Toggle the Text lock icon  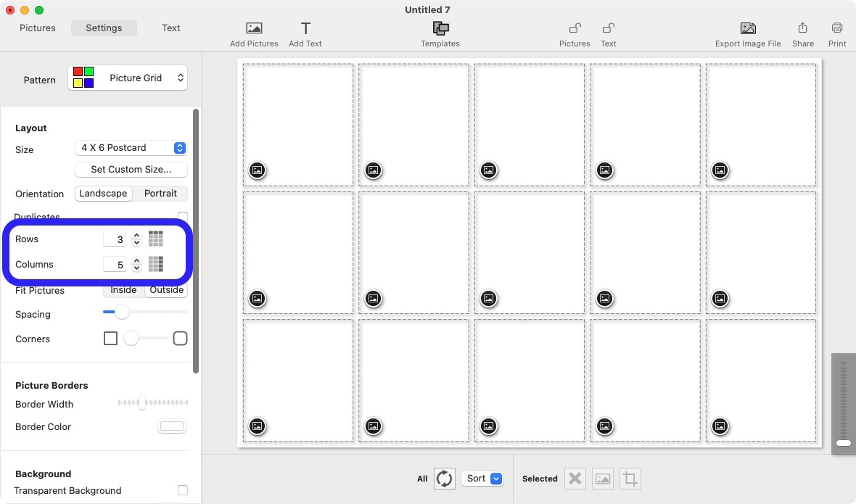(x=609, y=28)
